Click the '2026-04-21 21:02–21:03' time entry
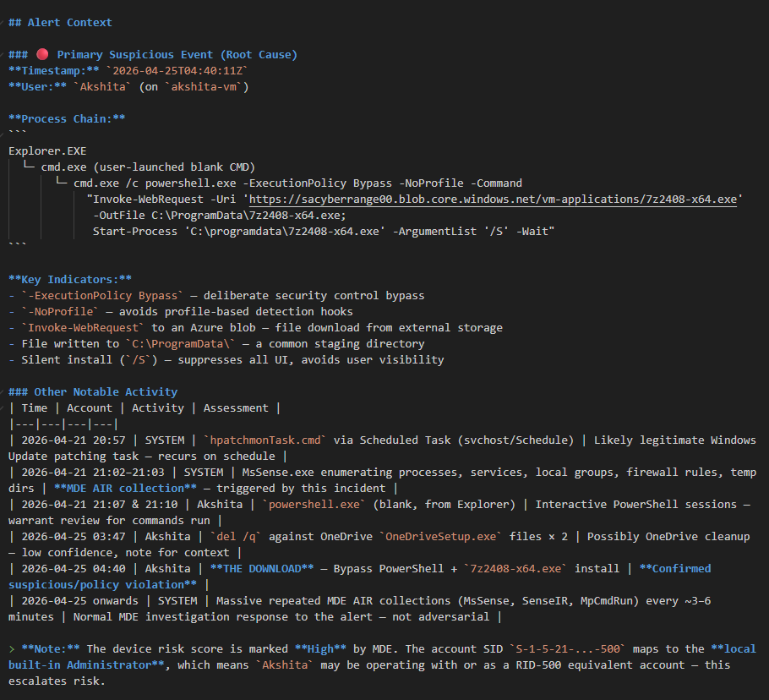 point(93,473)
